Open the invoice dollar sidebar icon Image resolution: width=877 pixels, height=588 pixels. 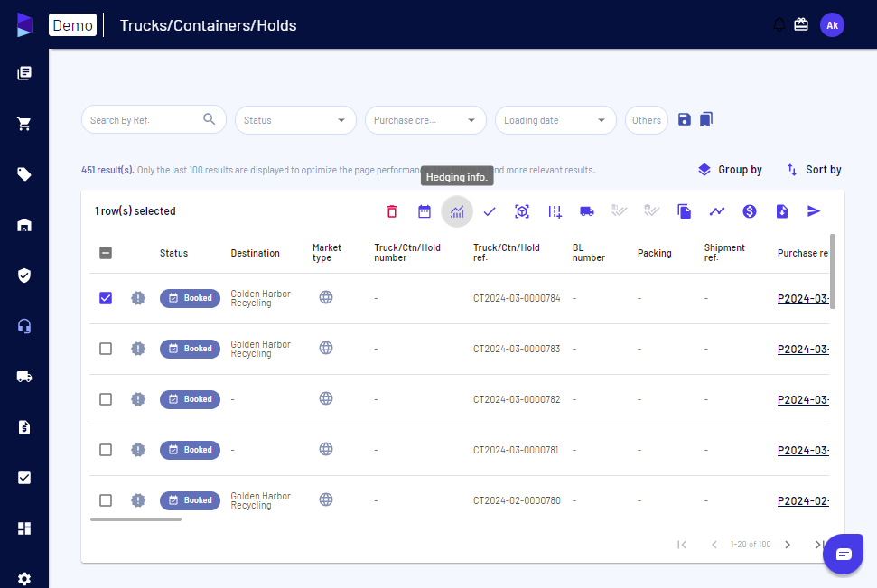(24, 427)
